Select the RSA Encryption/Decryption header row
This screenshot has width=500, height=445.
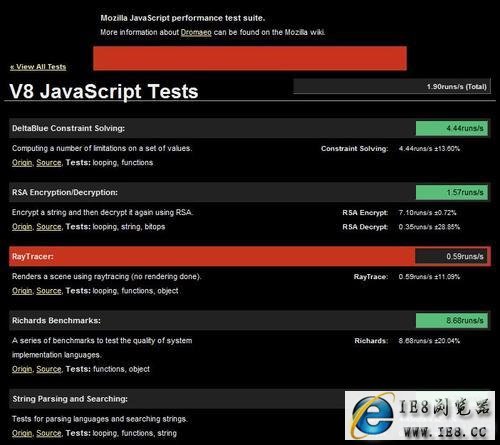(x=250, y=192)
